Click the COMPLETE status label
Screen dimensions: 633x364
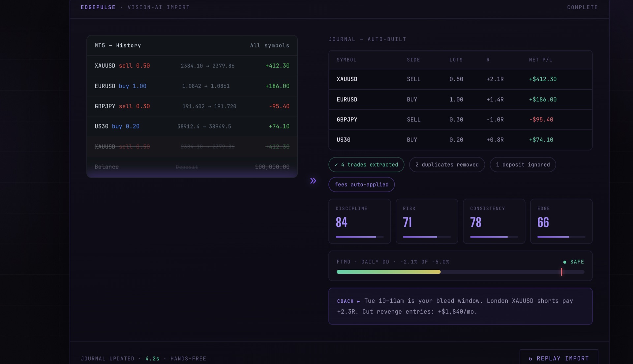pos(582,7)
